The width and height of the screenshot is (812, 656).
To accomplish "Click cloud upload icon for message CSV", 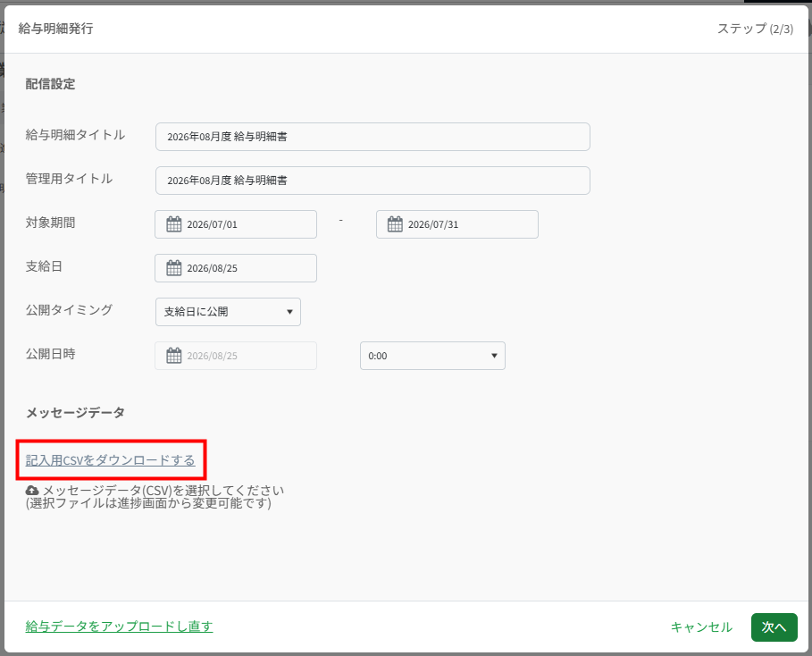I will [32, 490].
